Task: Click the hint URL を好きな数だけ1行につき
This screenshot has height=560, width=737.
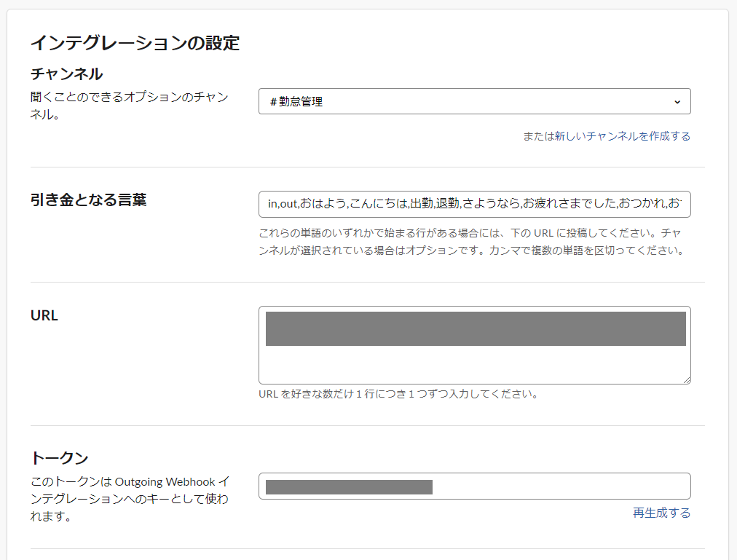Action: [398, 394]
